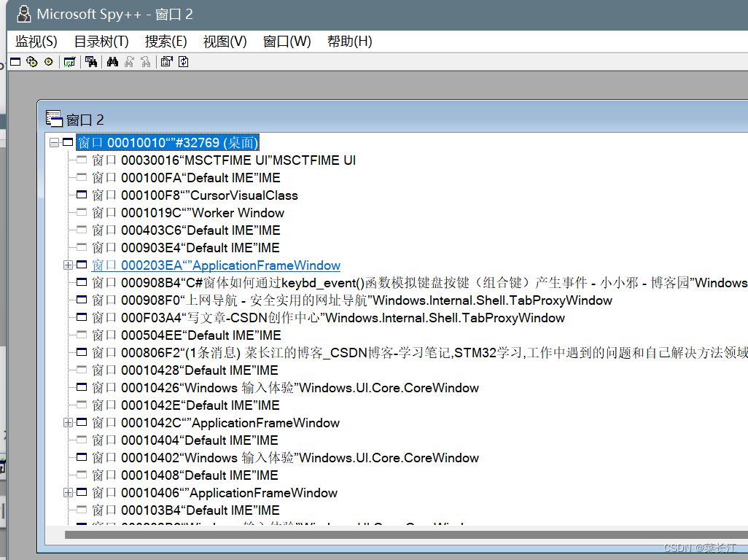
Task: Click the Log Messages toolbar icon
Action: 70,62
